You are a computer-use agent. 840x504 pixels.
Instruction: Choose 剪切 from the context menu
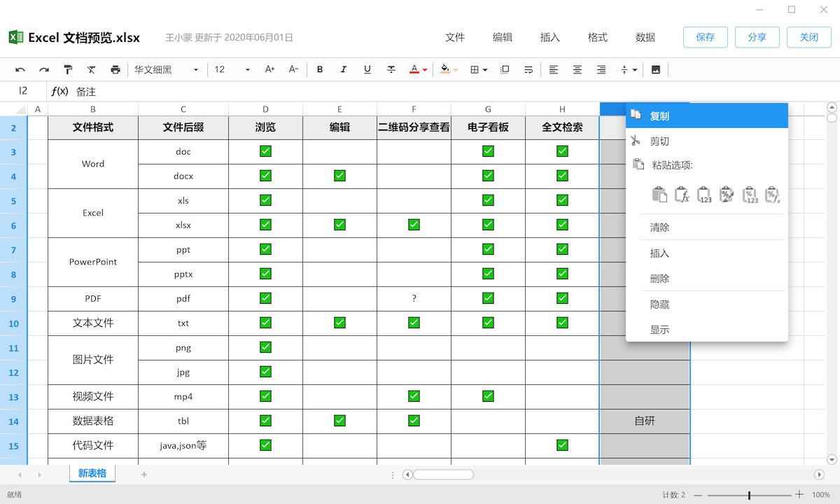point(659,141)
